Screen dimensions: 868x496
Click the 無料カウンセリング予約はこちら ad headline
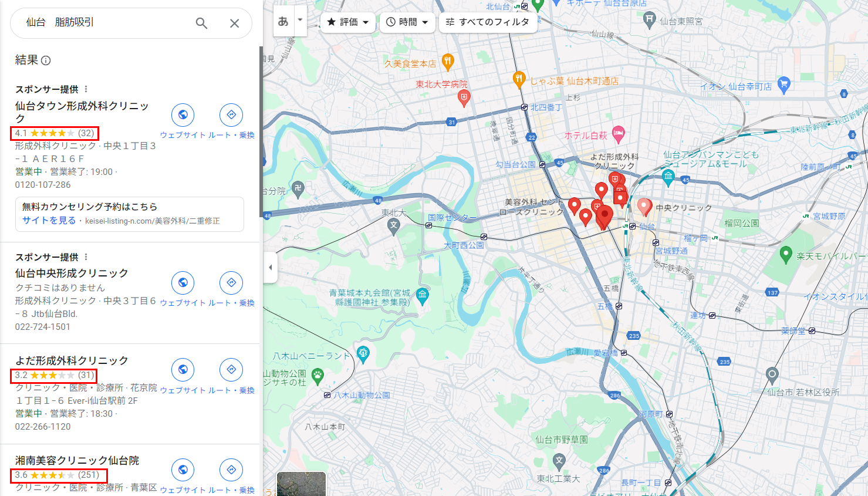(x=90, y=207)
